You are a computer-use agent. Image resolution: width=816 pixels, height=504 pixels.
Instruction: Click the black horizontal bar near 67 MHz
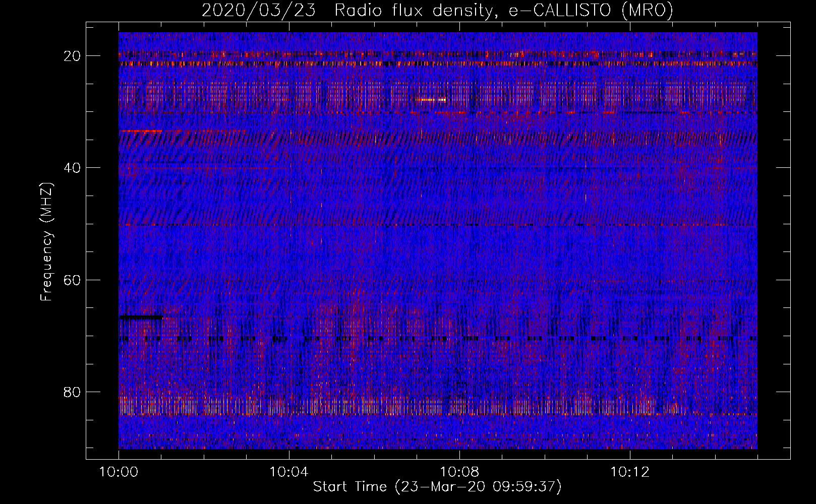[x=141, y=318]
